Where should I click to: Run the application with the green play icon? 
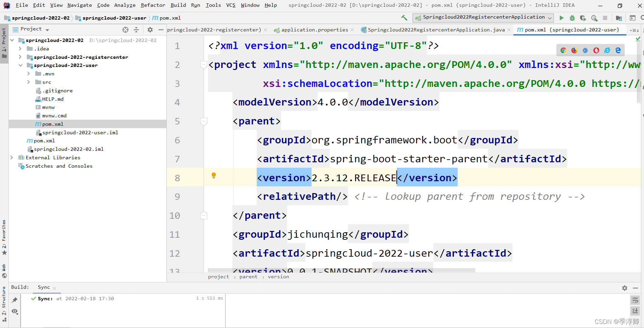(x=561, y=18)
